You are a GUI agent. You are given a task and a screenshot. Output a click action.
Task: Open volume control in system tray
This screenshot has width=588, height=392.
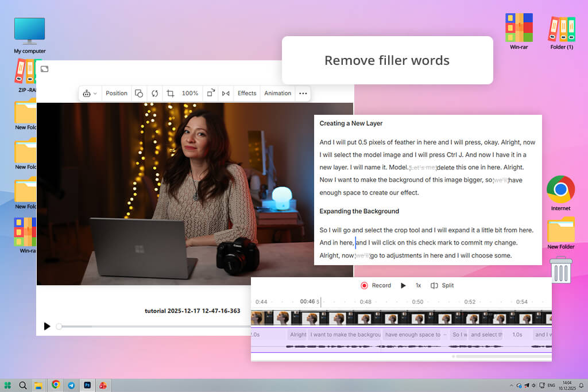[533, 385]
